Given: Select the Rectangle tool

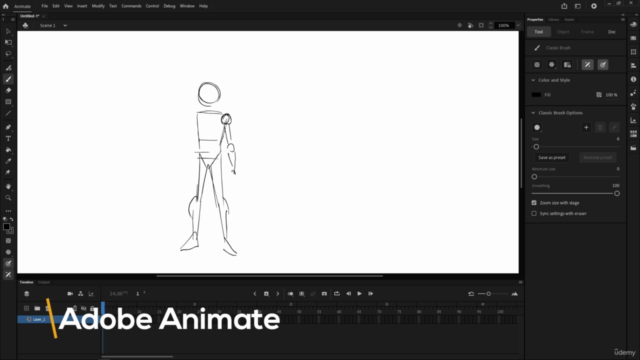Looking at the screenshot, I should pos(8,102).
